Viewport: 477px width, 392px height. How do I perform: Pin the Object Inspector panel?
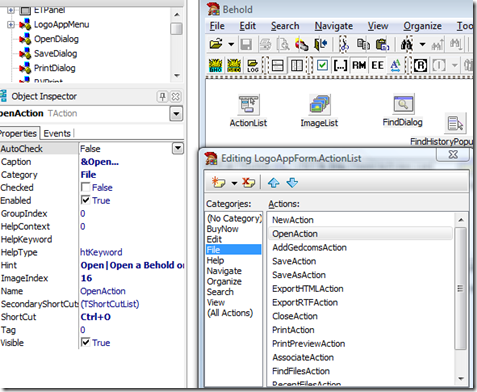tap(162, 97)
